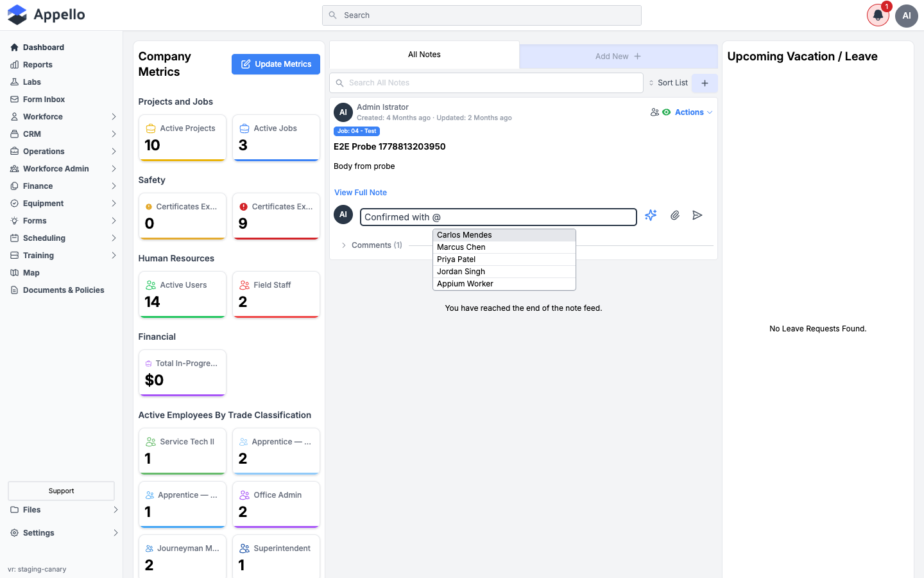Attach a file with the paperclip icon
Screen dimensions: 924x578
point(675,215)
